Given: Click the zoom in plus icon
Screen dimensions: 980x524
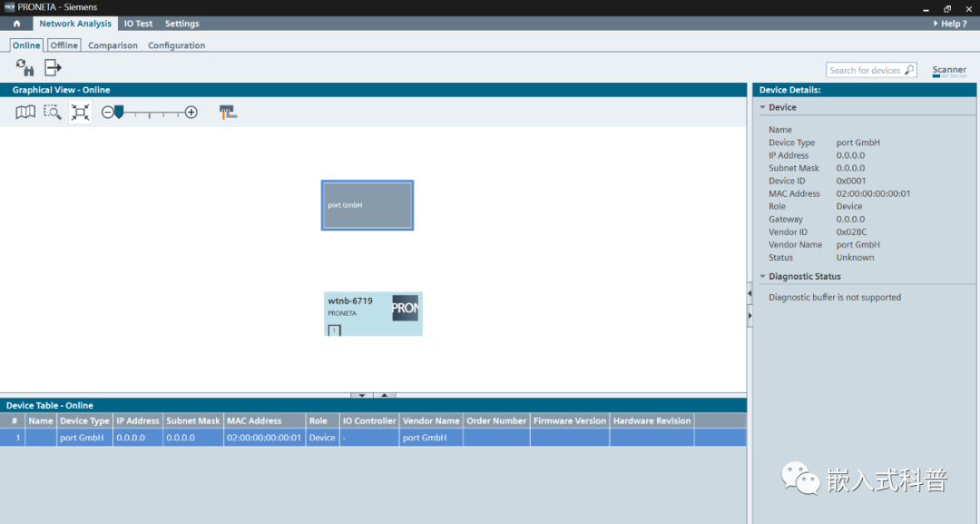Looking at the screenshot, I should (x=191, y=112).
